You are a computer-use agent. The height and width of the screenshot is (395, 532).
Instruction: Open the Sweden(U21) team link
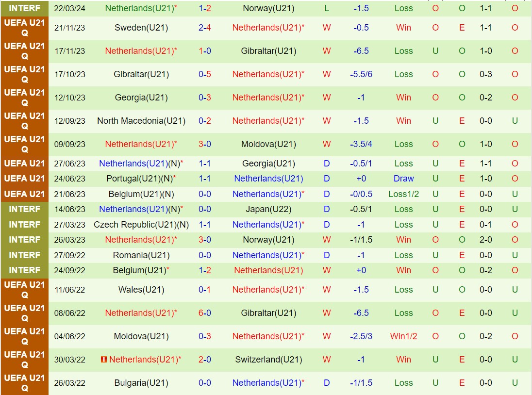click(x=141, y=28)
